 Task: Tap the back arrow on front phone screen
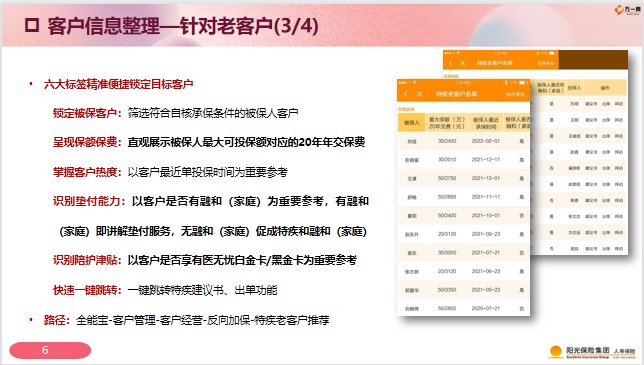click(406, 94)
